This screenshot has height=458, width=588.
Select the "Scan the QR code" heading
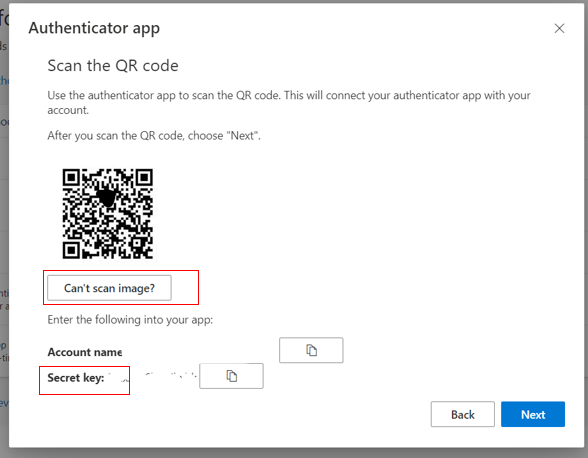[x=113, y=66]
